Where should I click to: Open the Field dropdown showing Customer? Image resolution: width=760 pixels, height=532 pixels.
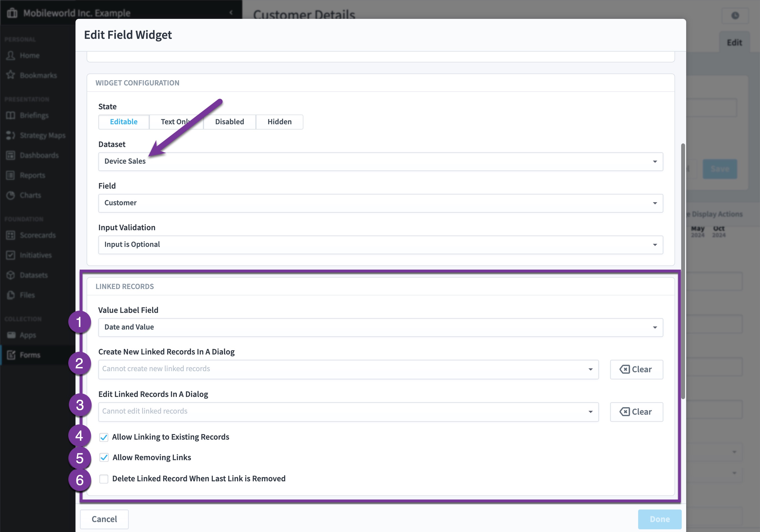click(381, 203)
